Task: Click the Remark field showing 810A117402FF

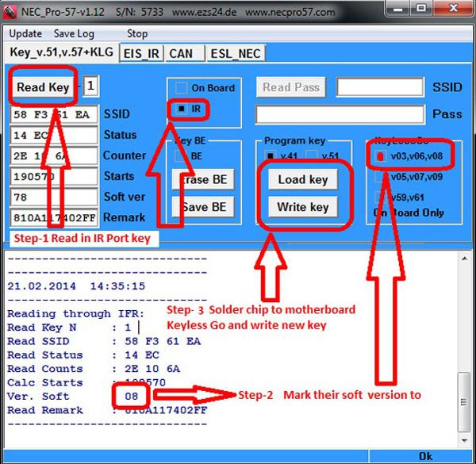Action: [x=54, y=218]
